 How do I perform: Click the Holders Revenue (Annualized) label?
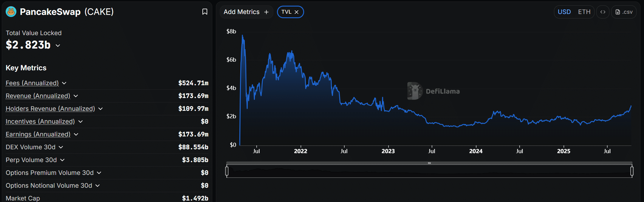click(50, 109)
